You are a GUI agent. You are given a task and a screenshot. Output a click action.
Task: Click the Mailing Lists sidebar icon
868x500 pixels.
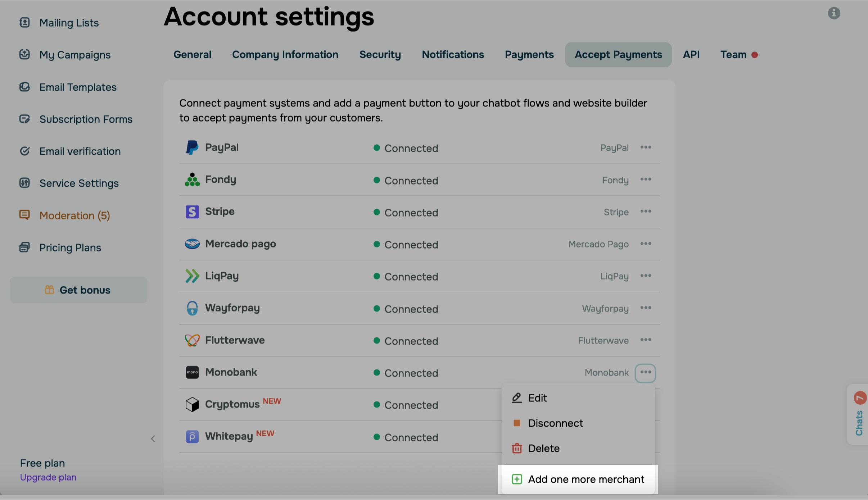[24, 23]
